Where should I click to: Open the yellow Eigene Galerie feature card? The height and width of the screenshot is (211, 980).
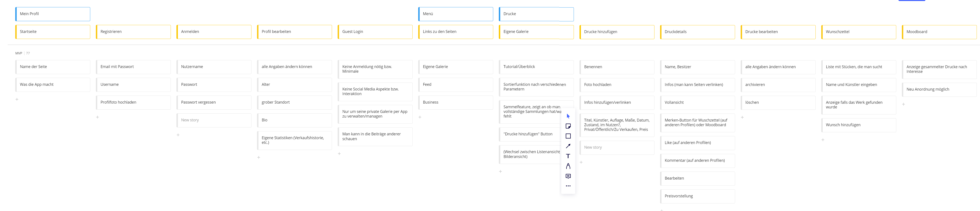coord(536,32)
